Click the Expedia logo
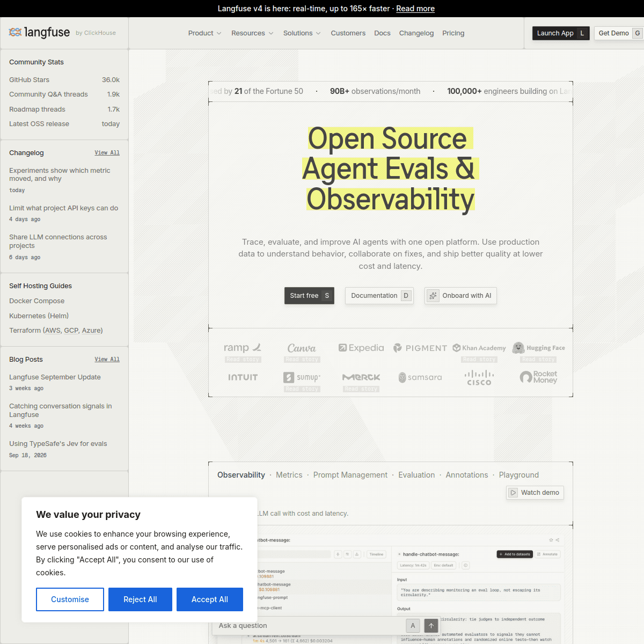 click(361, 348)
